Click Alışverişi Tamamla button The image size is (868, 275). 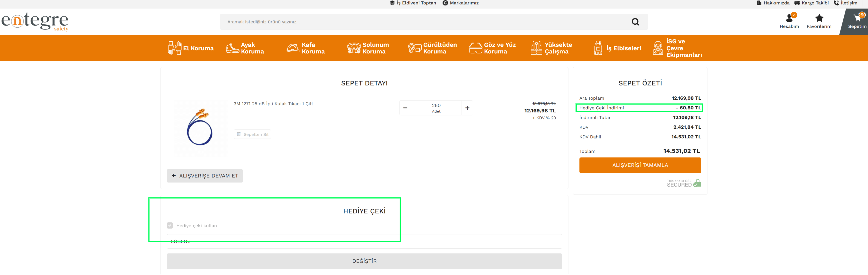[x=640, y=165]
